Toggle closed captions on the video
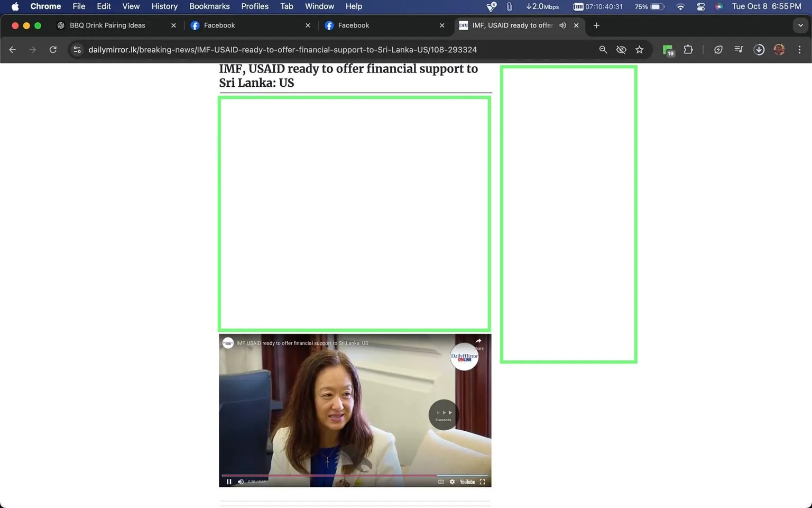This screenshot has height=508, width=812. [x=440, y=482]
